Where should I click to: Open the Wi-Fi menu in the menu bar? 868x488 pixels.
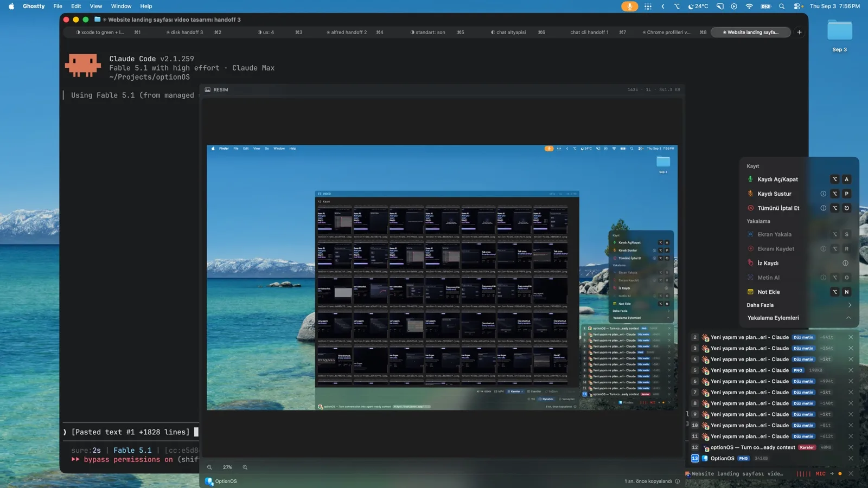coord(749,7)
